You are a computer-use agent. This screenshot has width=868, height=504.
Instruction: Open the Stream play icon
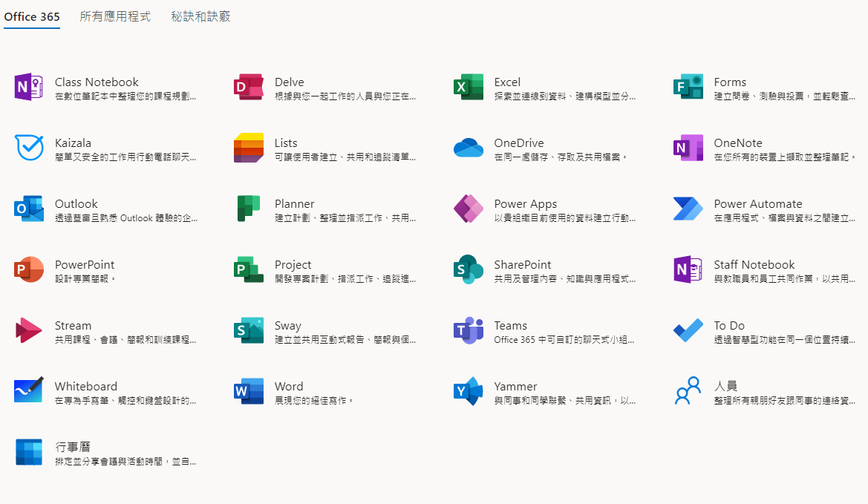coord(29,330)
